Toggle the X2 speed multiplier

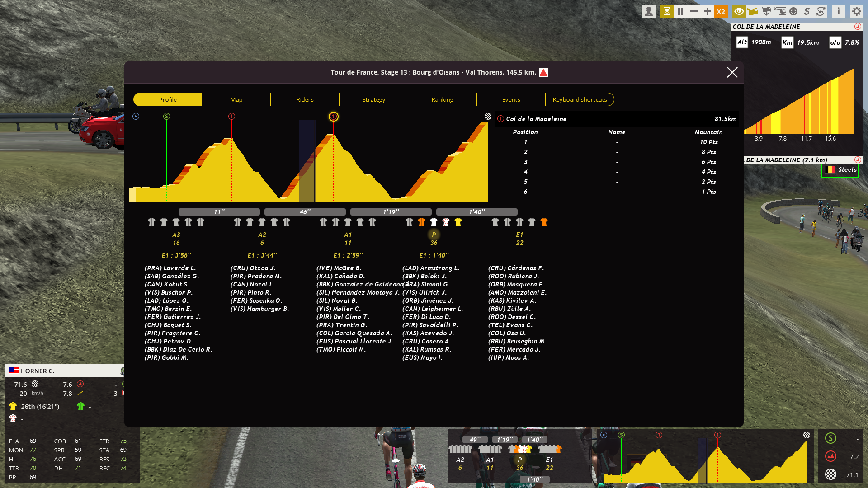tap(721, 11)
